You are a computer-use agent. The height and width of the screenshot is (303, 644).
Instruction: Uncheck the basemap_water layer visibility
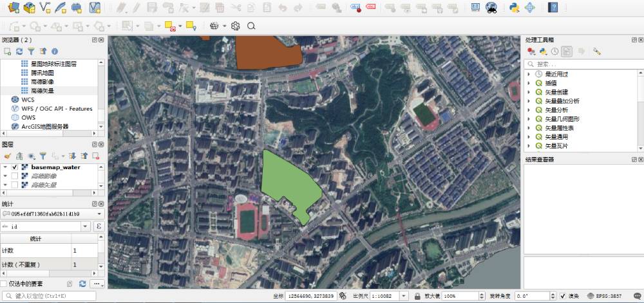tap(14, 167)
